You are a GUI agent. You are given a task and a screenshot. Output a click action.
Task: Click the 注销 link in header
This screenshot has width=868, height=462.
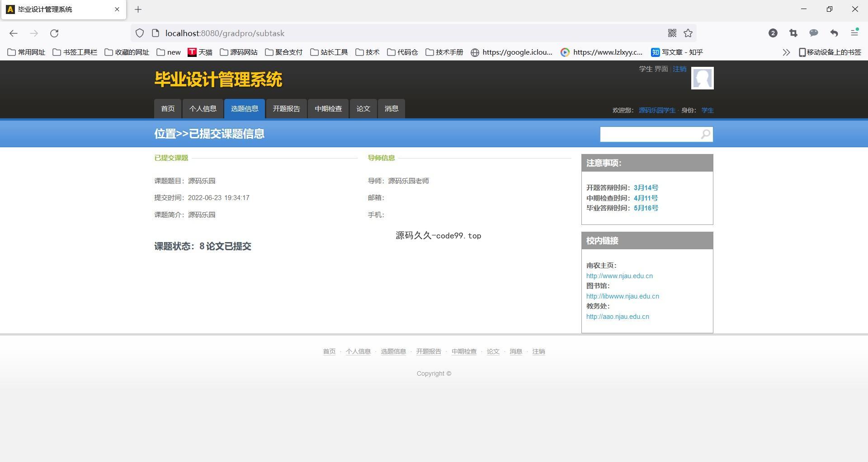pos(679,69)
